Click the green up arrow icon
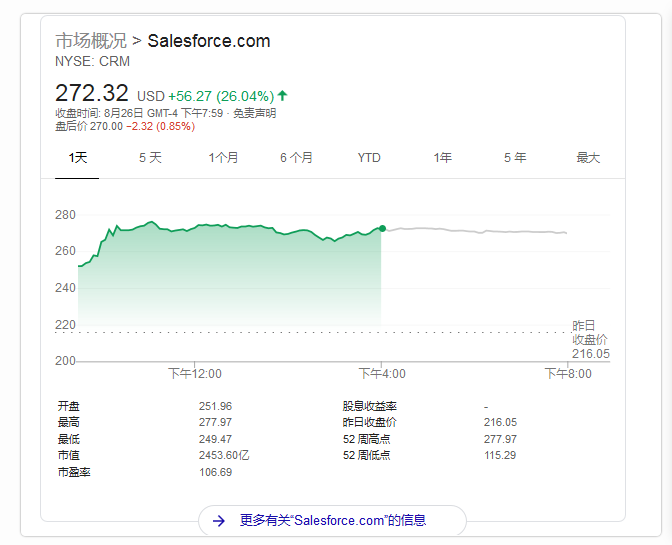672x545 pixels. (283, 96)
